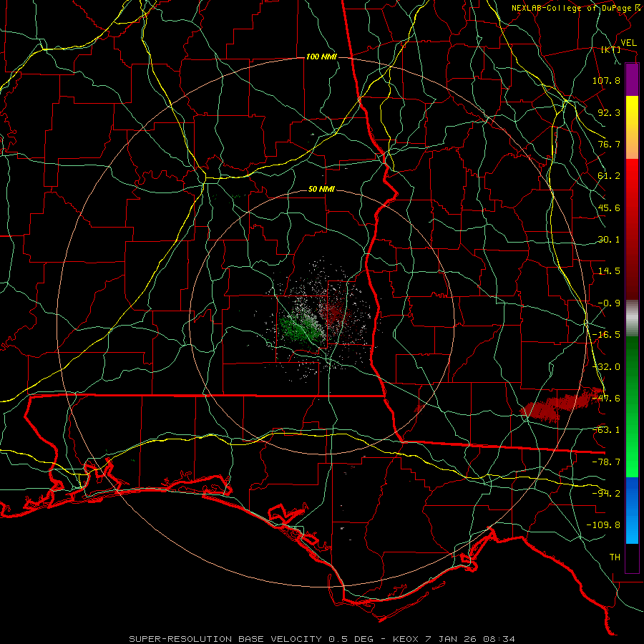Select the -78.7 legend value
Screen dimensions: 644x644
606,462
